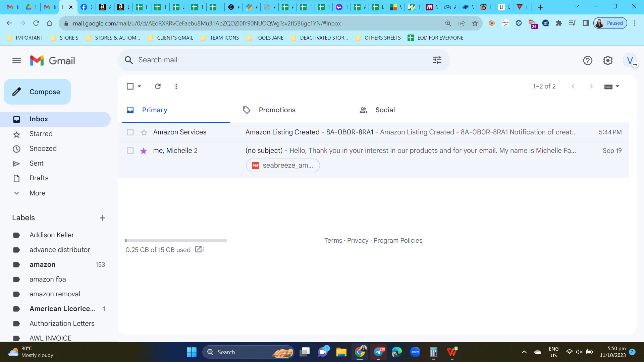
Task: Open the American Licorice label
Action: [55, 309]
